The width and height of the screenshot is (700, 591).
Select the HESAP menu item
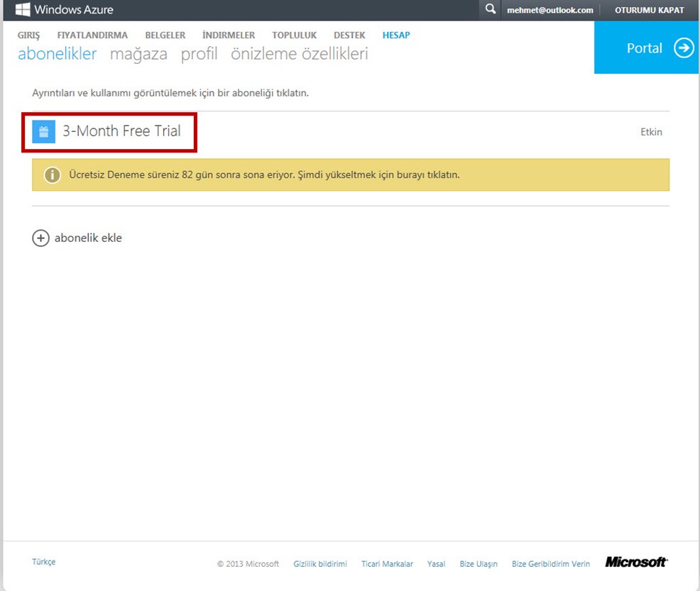coord(396,35)
